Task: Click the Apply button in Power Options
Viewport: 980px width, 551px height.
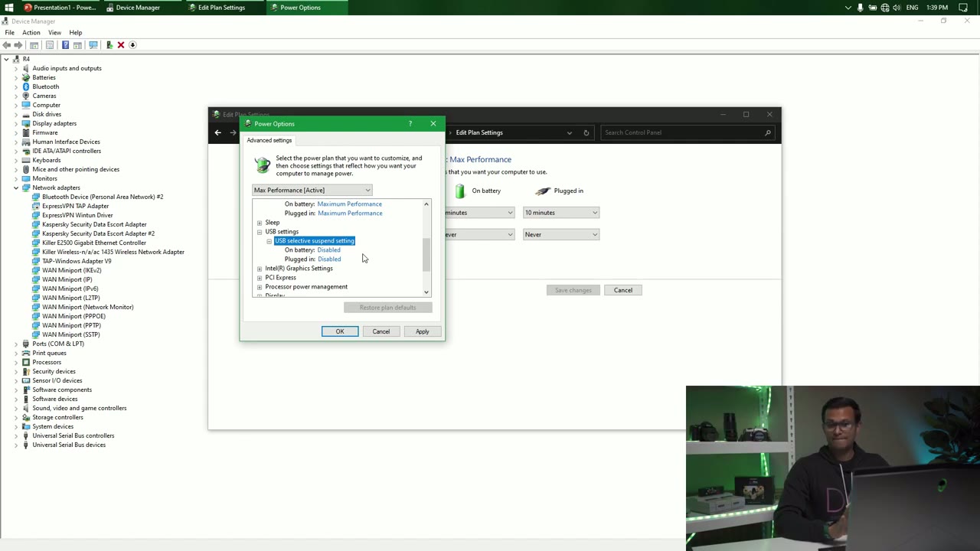Action: pyautogui.click(x=422, y=331)
